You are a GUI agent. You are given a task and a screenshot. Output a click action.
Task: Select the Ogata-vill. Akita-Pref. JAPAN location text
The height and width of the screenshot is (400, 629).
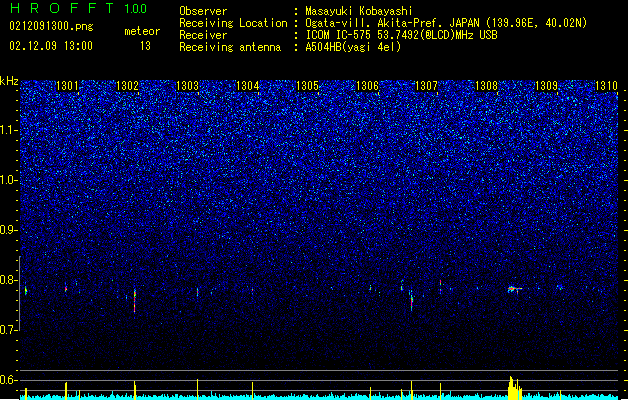click(x=446, y=23)
